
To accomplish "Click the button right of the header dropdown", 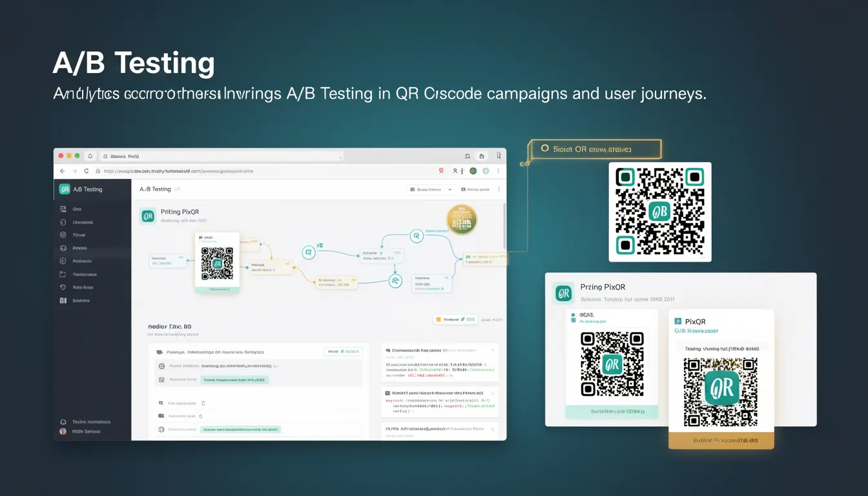I will click(x=475, y=190).
